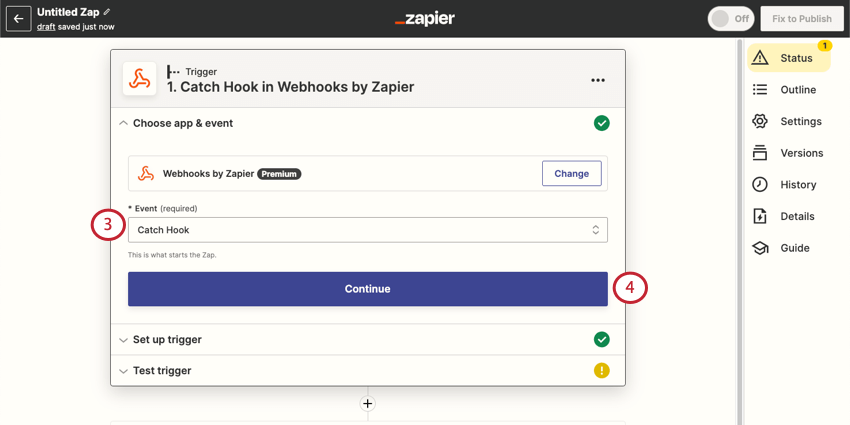
Task: Open the History clock icon
Action: click(760, 184)
